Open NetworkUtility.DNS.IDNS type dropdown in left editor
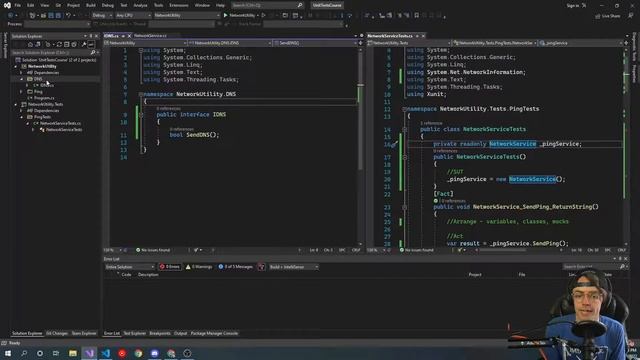This screenshot has height=360, width=640. point(230,43)
